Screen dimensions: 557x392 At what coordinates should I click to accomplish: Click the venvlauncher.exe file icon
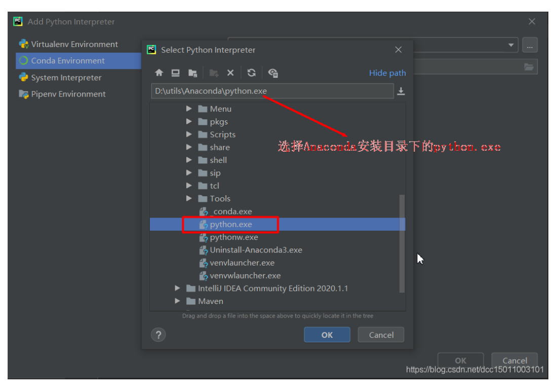[x=204, y=263]
